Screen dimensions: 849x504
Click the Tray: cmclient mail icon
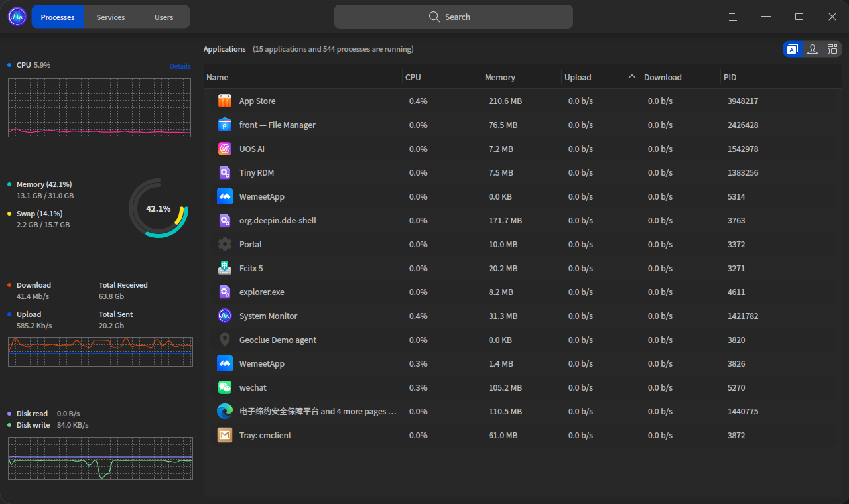point(225,435)
